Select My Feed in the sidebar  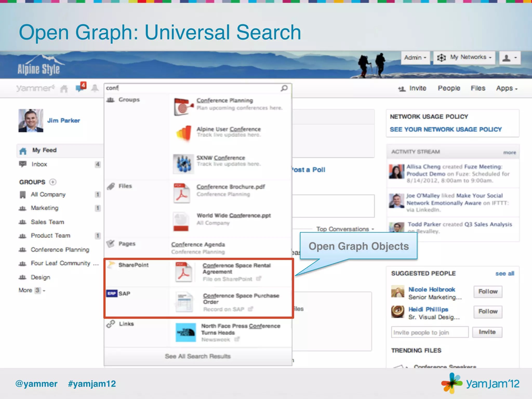(x=60, y=150)
